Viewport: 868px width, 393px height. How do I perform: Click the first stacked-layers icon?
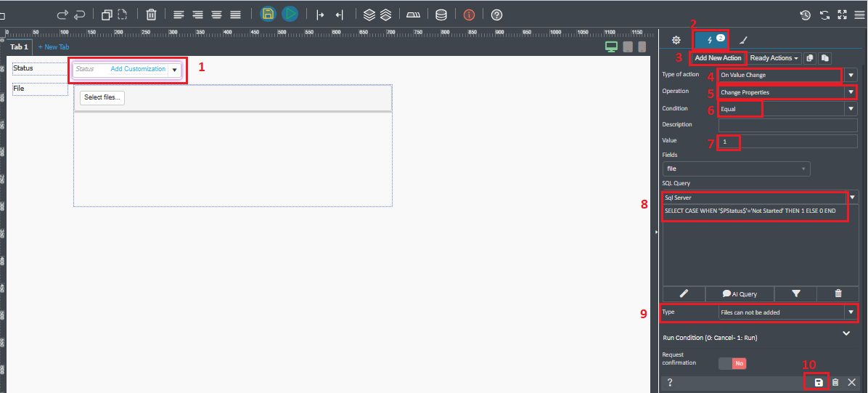pyautogui.click(x=369, y=15)
